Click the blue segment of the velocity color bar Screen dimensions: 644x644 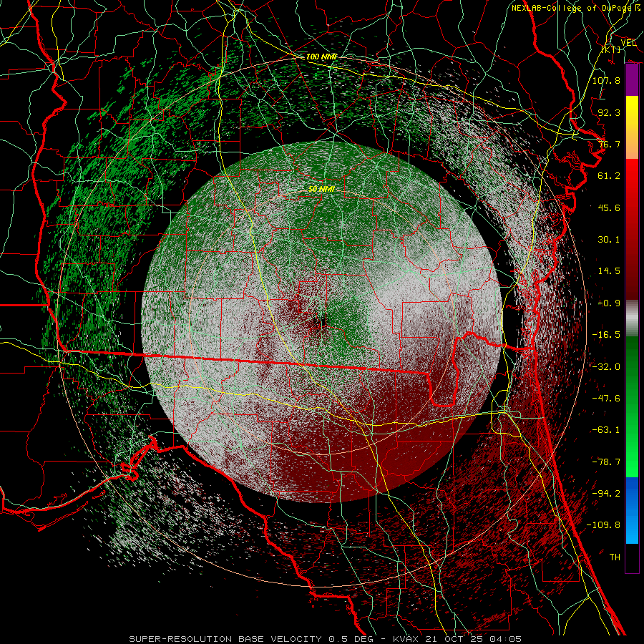click(632, 510)
